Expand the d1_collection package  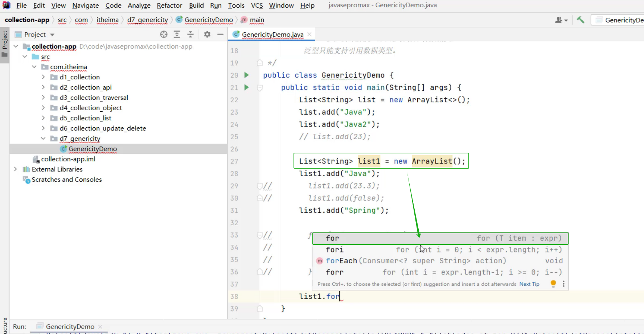pyautogui.click(x=43, y=77)
